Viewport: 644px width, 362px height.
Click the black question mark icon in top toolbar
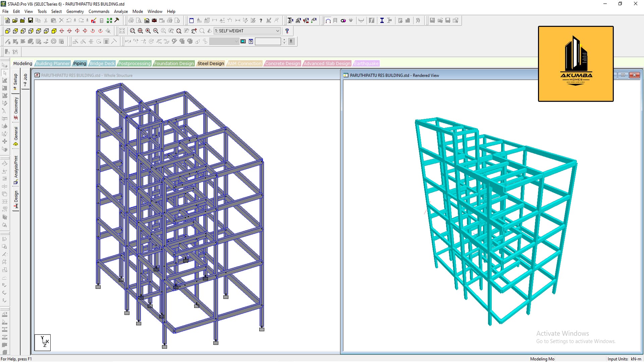point(261,20)
